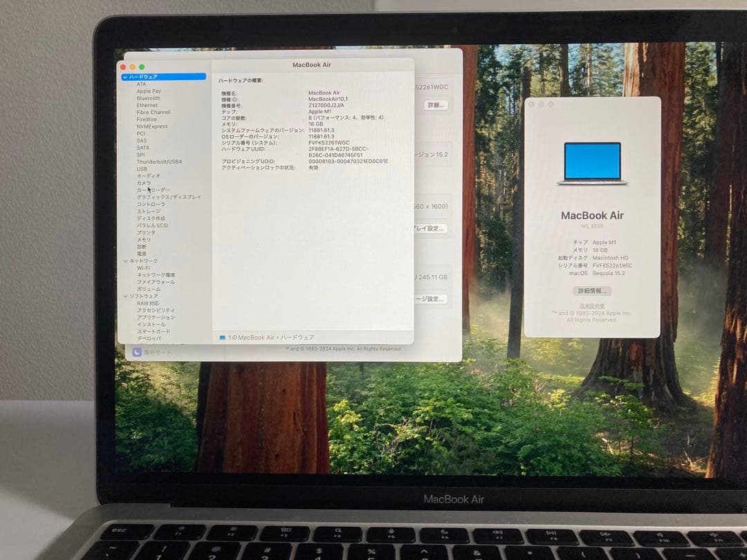Screen dimensions: 747x560
Task: Select メモリ under ハードウェア
Action: (x=145, y=239)
